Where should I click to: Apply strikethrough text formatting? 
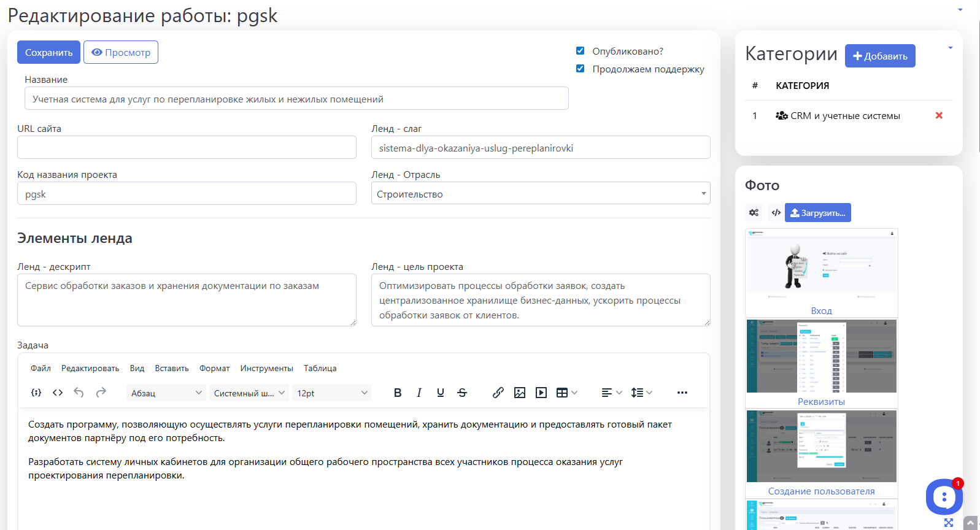[x=462, y=393]
